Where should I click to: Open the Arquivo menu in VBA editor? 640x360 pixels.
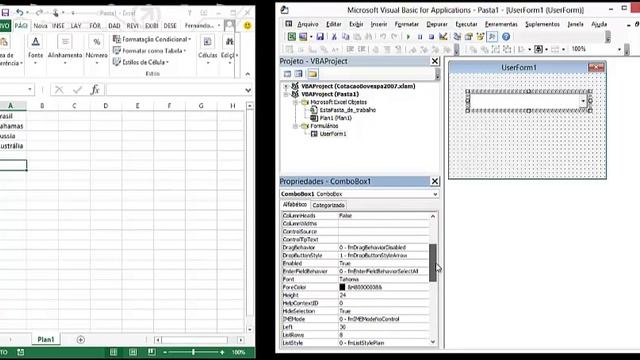tap(308, 24)
